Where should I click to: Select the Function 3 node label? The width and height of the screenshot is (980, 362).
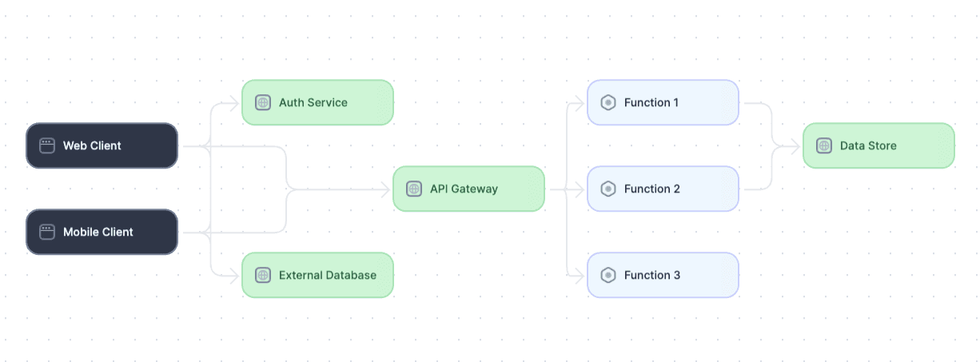(x=652, y=275)
